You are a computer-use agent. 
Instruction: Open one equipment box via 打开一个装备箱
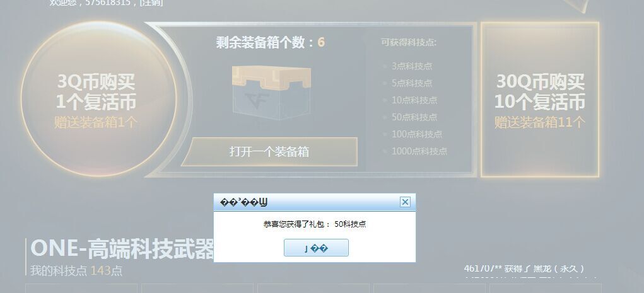[x=269, y=152]
